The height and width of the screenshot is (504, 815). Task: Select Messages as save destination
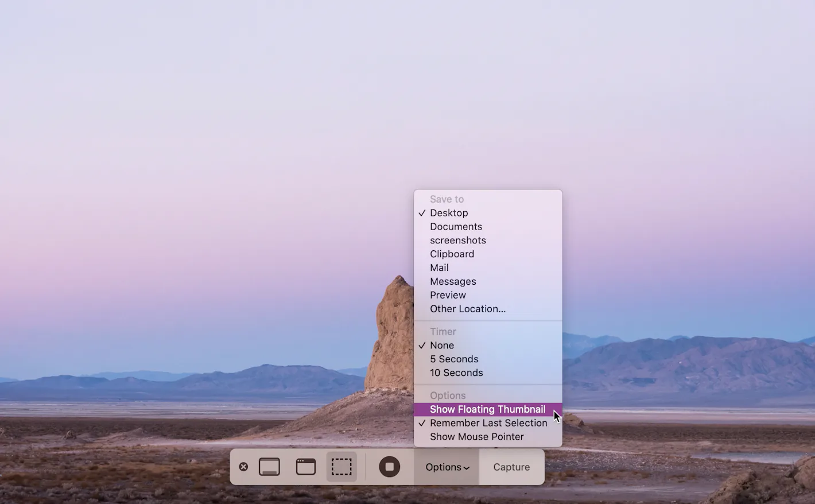point(488,282)
